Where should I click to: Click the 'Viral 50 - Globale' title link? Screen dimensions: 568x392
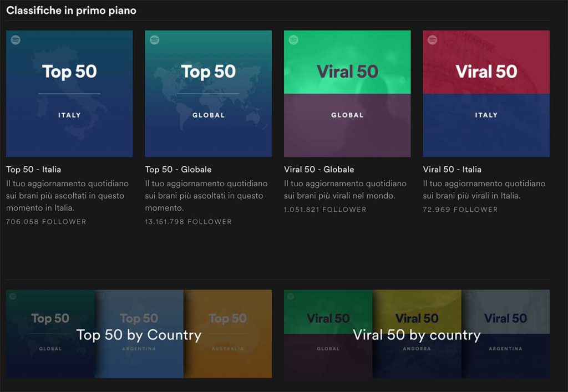pyautogui.click(x=319, y=170)
